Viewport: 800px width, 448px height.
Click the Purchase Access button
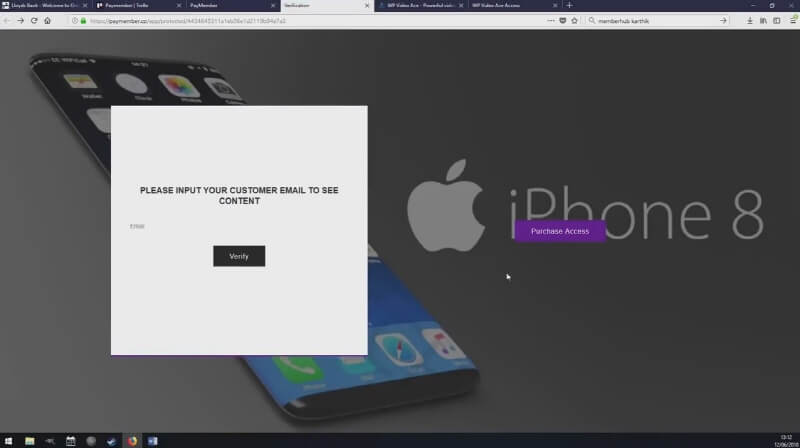coord(560,231)
